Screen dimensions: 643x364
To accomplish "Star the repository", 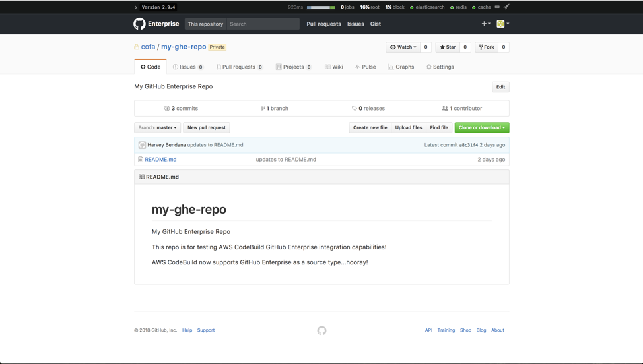I will click(x=448, y=47).
